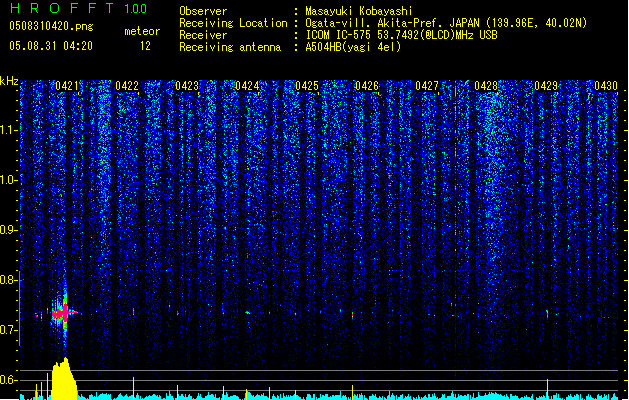Click the meteor count label
Viewport: 629px width, 400px height.
(142, 31)
